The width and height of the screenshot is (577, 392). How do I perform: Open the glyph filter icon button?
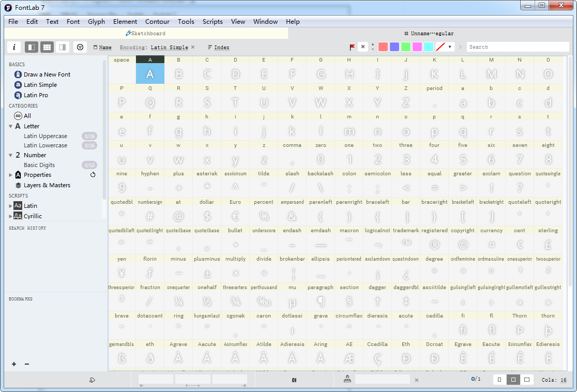[80, 47]
